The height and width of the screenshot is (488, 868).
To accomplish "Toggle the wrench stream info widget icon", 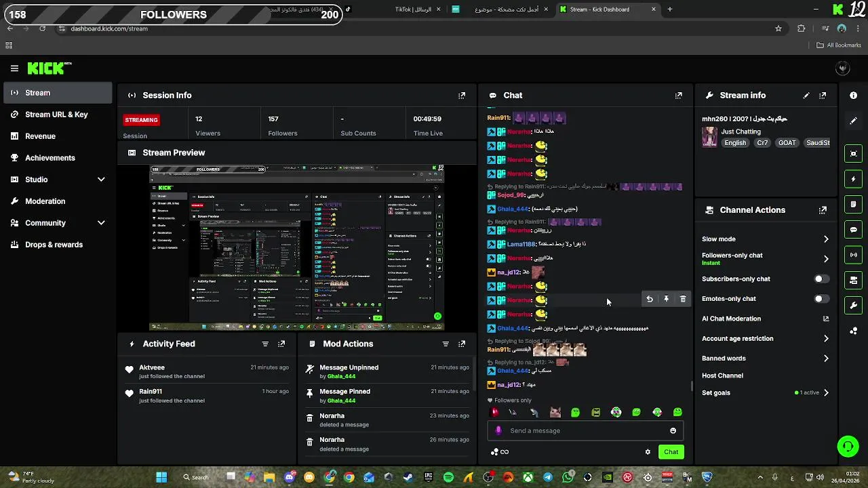I will [854, 305].
